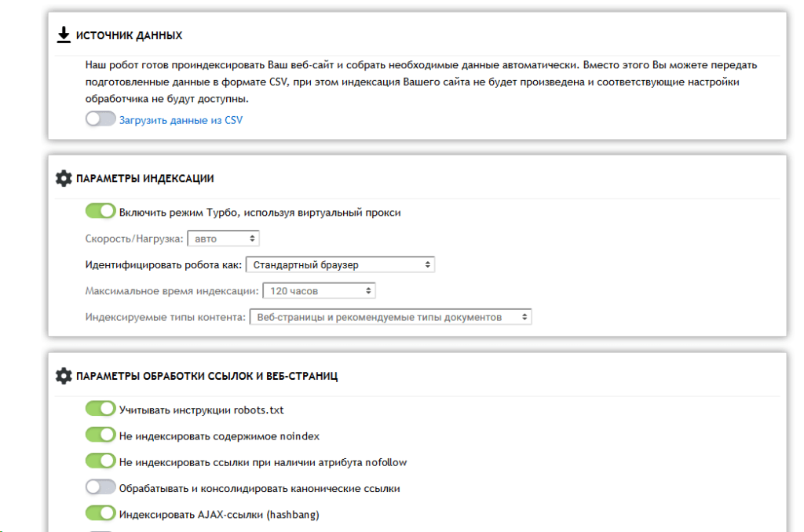Click the gear icon beside Параметры индексации
Image resolution: width=804 pixels, height=532 pixels.
(64, 178)
